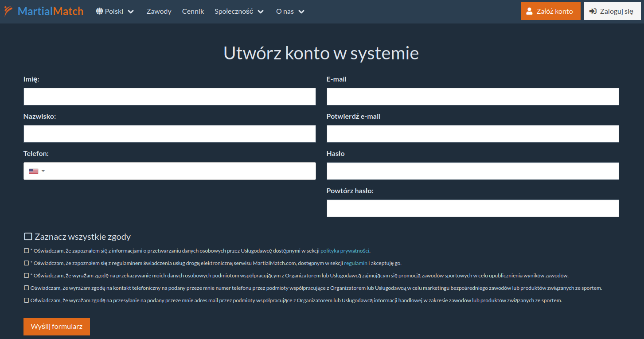Tick the privacy policy consent checkbox
Image resolution: width=644 pixels, height=339 pixels.
pyautogui.click(x=26, y=251)
